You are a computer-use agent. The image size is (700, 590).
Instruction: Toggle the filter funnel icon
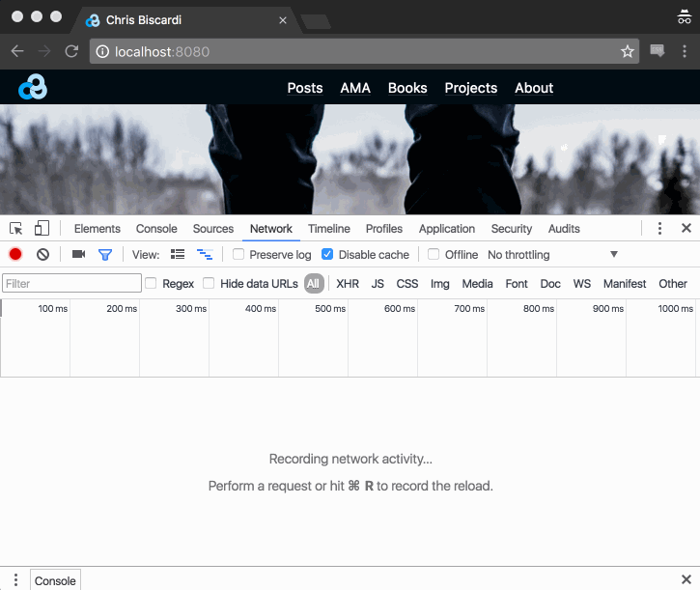(105, 255)
